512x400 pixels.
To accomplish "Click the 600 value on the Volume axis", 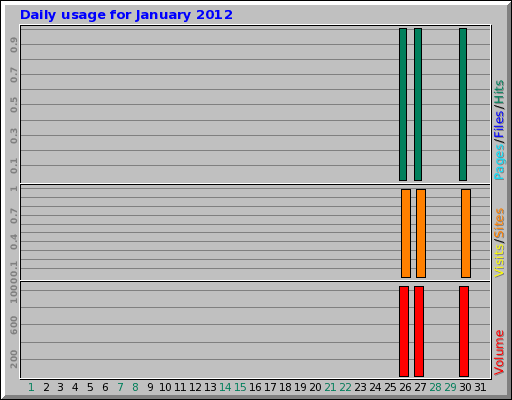I will (14, 325).
